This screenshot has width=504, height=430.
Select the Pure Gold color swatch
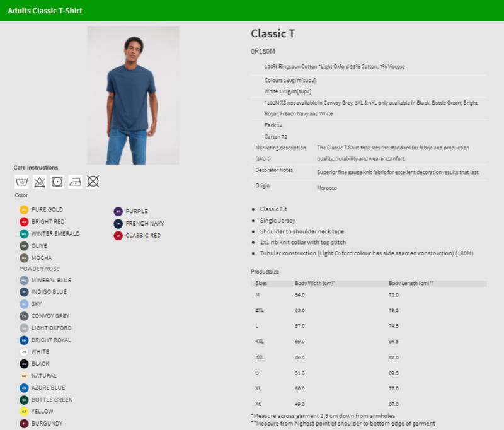(x=24, y=209)
